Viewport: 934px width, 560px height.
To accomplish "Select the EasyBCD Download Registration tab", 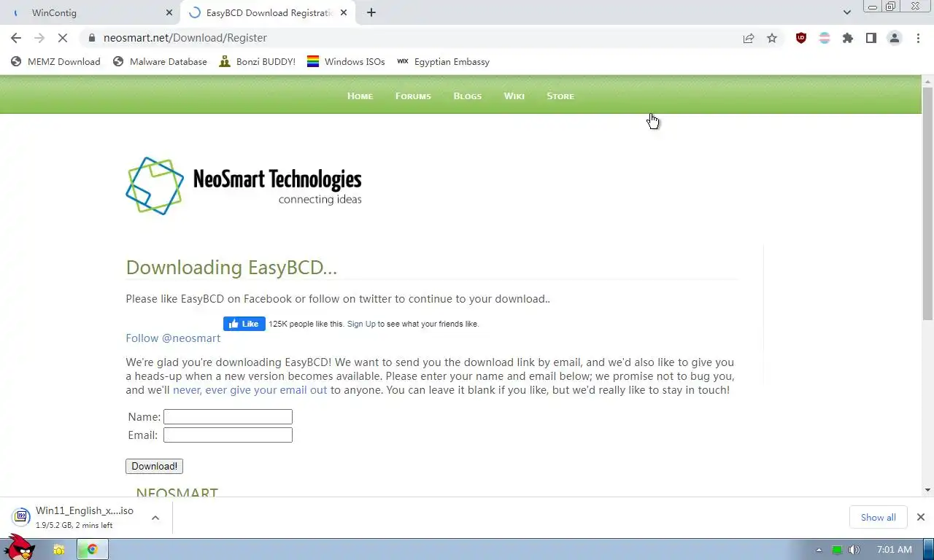I will 268,12.
